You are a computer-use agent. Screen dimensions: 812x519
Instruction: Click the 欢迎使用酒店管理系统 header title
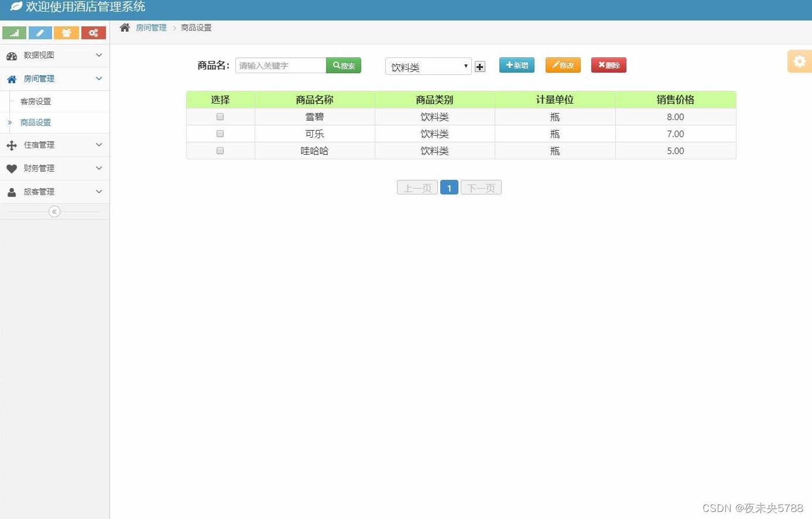tap(85, 6)
